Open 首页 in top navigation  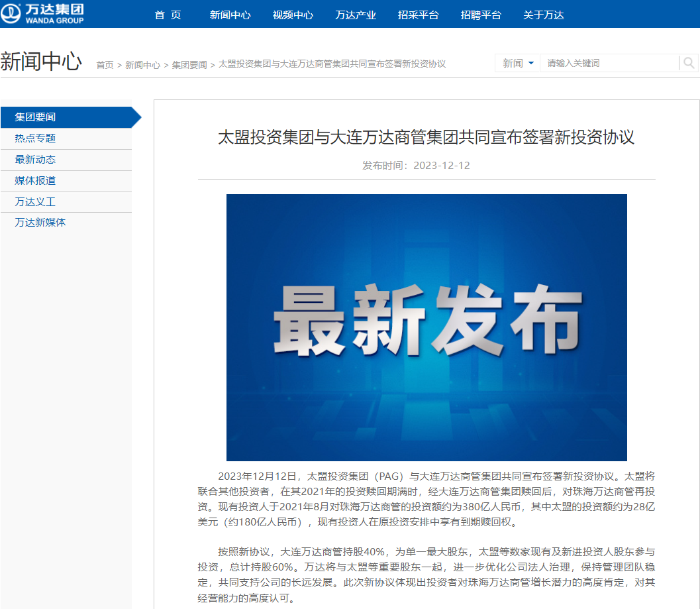pyautogui.click(x=168, y=15)
